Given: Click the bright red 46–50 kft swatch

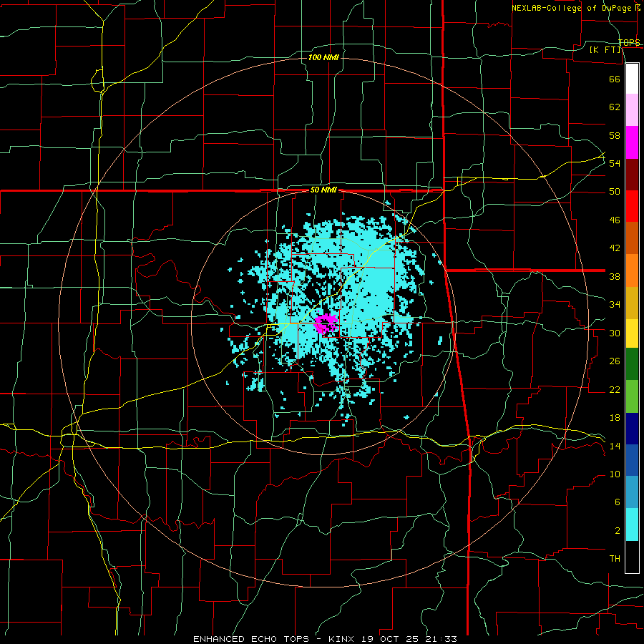Looking at the screenshot, I should (632, 206).
